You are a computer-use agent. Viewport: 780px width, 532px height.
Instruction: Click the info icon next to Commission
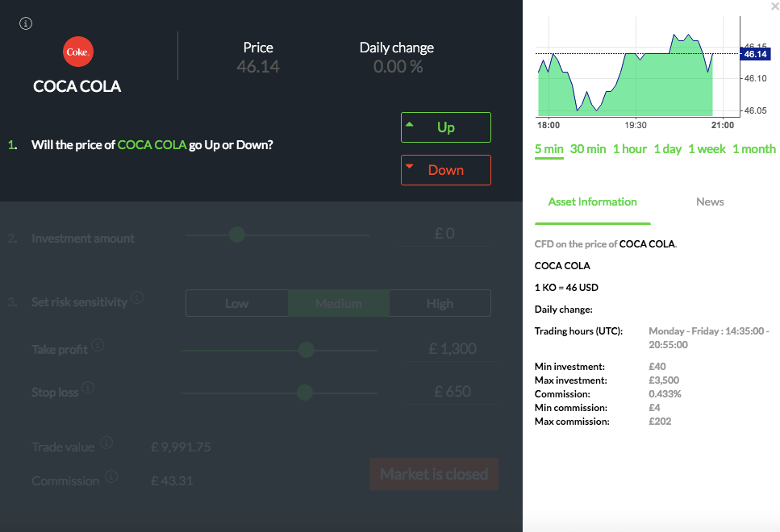pyautogui.click(x=111, y=476)
